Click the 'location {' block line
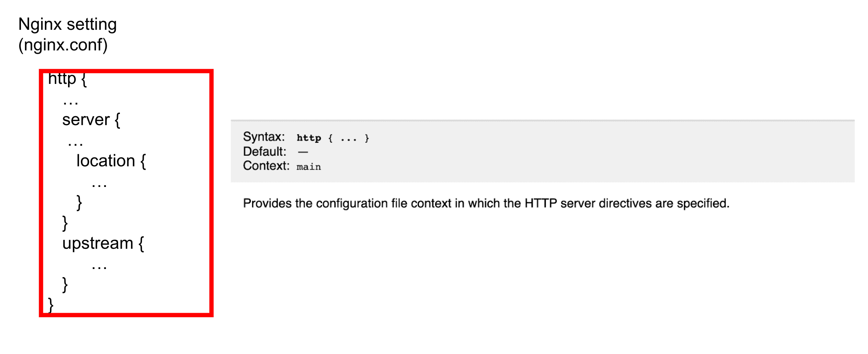The width and height of the screenshot is (868, 354). pyautogui.click(x=111, y=161)
